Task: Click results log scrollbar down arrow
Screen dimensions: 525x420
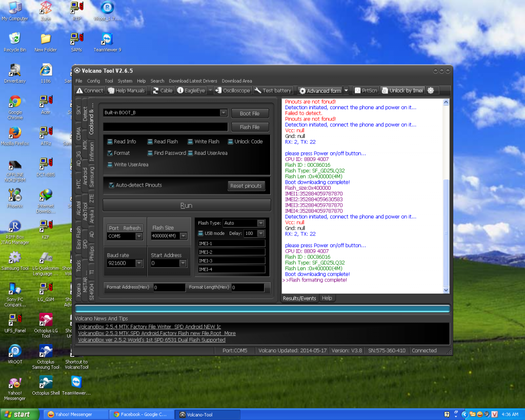Action: tap(446, 290)
